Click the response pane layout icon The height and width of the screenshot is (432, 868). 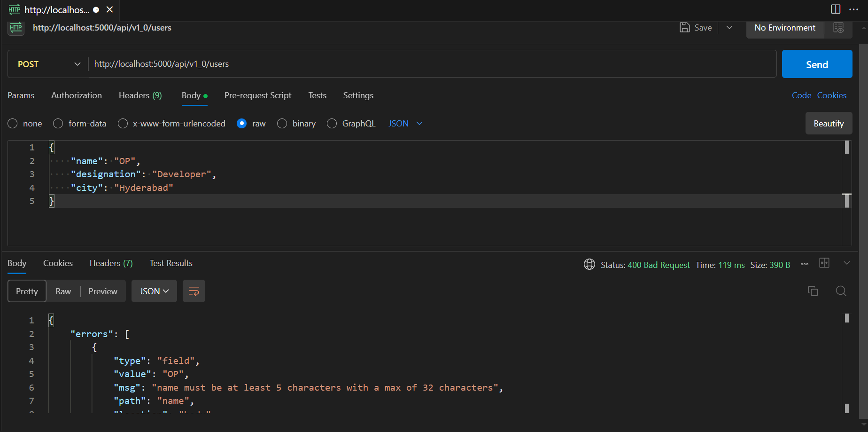(x=824, y=263)
